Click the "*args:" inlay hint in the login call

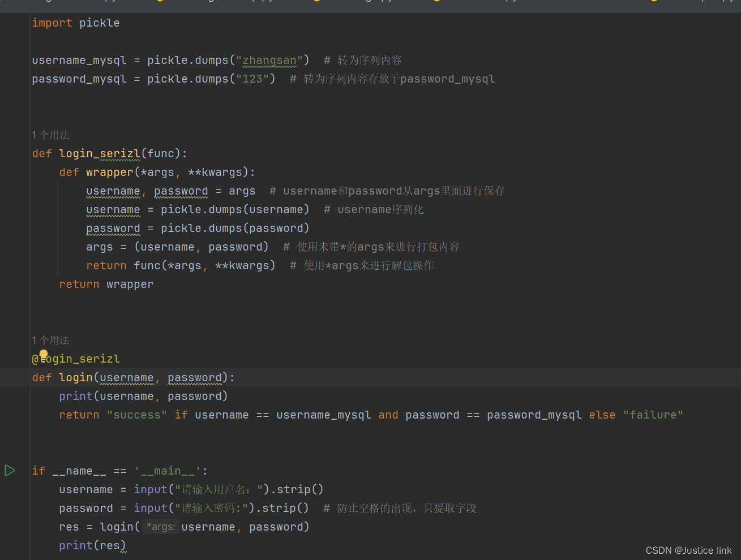click(x=161, y=527)
